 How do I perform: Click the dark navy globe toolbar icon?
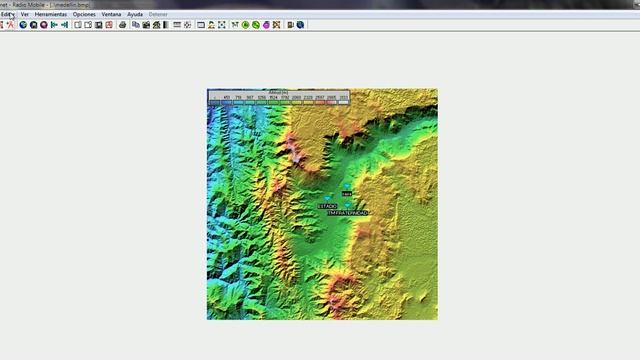33,25
